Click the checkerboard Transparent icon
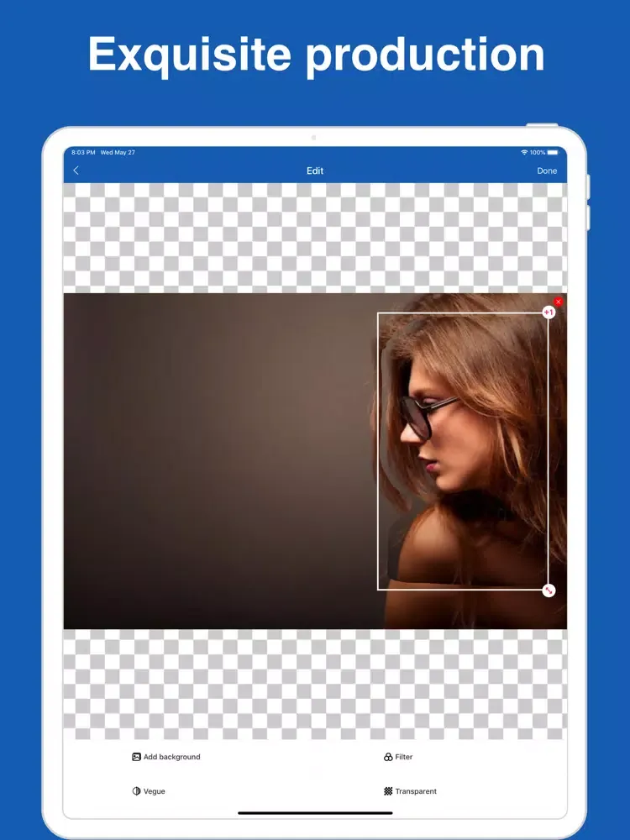630x840 pixels. tap(388, 791)
